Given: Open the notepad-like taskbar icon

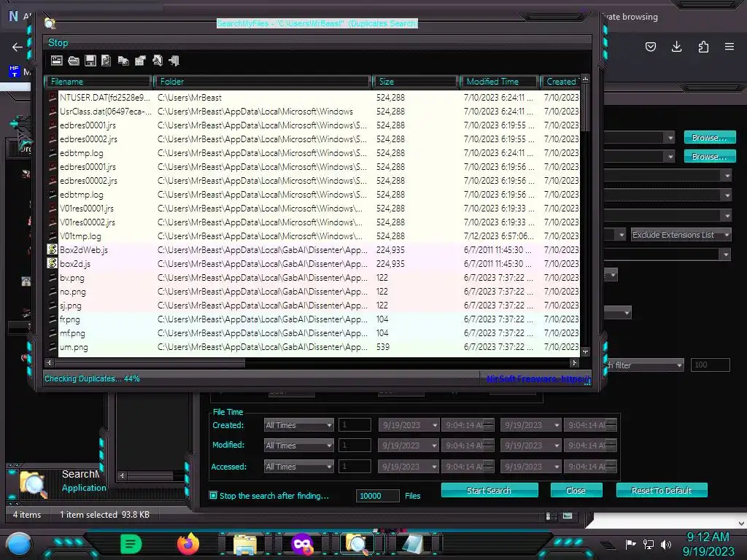Looking at the screenshot, I should [x=413, y=544].
